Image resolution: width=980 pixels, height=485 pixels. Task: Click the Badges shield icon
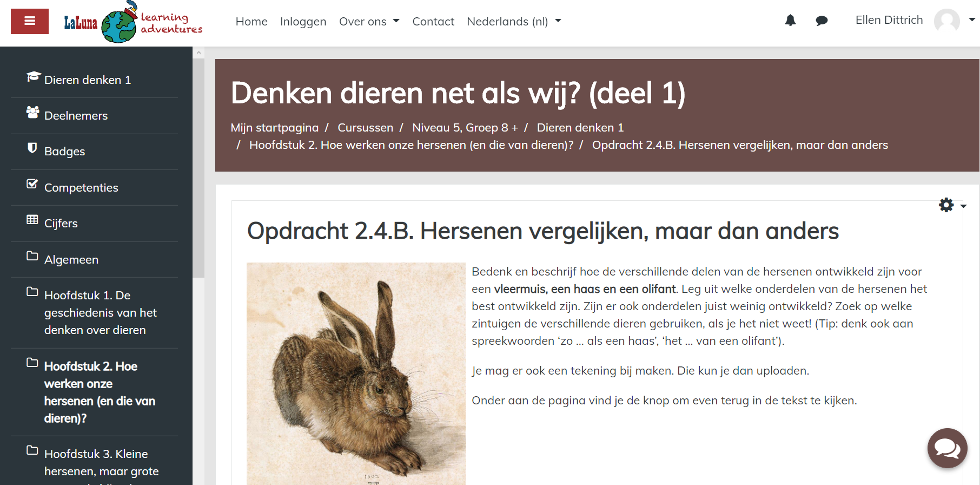coord(32,148)
